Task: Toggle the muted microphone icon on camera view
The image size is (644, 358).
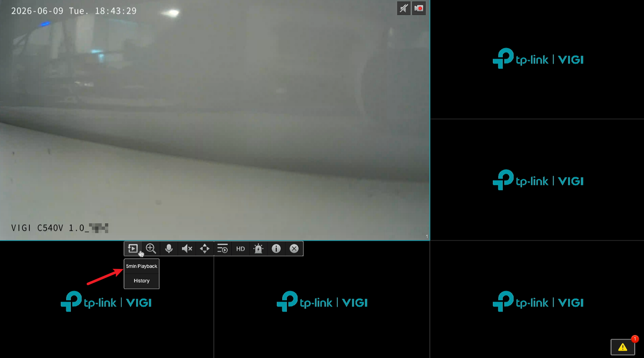Action: 403,8
